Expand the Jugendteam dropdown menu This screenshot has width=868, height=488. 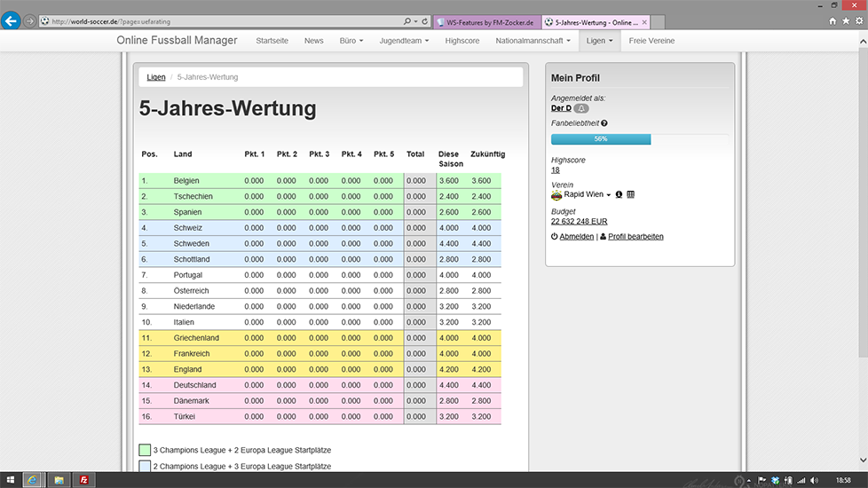(x=404, y=41)
